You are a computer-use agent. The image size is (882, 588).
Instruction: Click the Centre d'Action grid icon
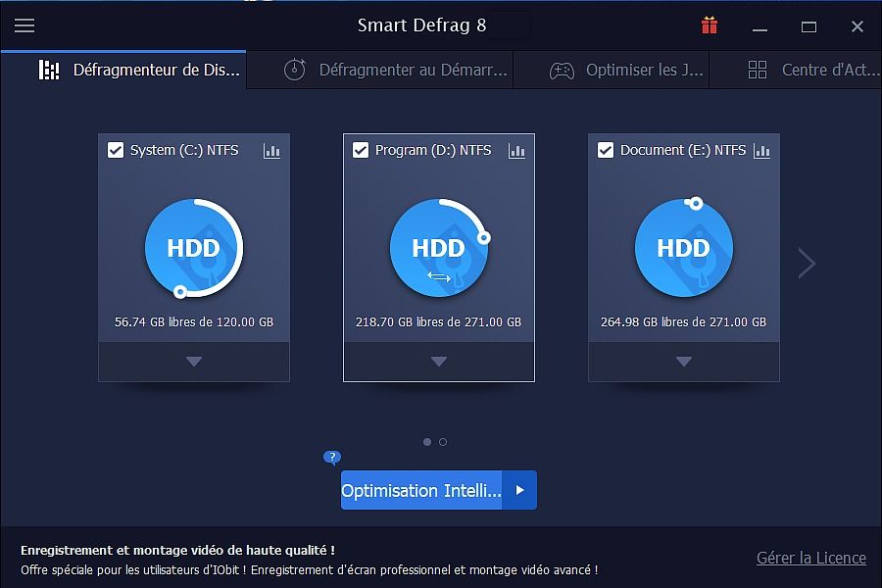[755, 70]
